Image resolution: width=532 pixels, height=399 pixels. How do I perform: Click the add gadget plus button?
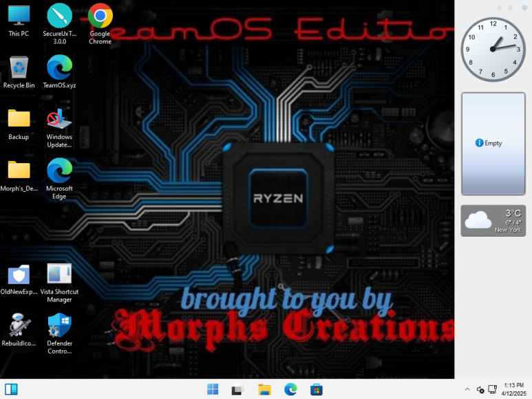(x=524, y=8)
